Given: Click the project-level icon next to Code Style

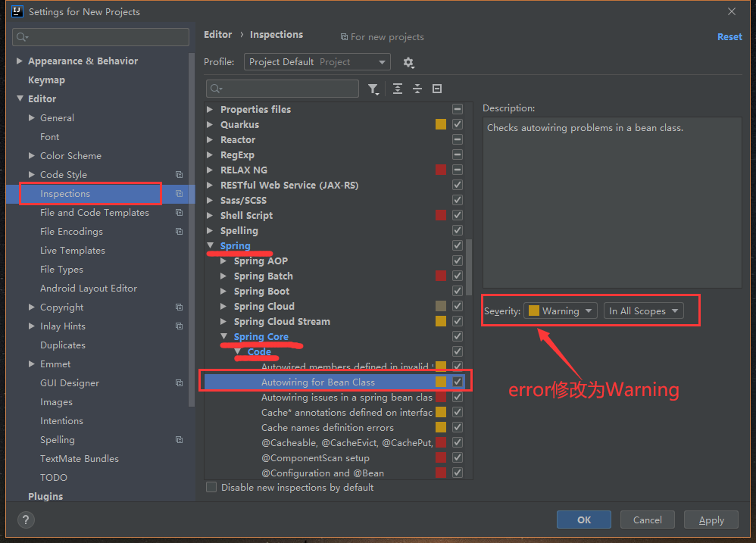Looking at the screenshot, I should pyautogui.click(x=179, y=174).
